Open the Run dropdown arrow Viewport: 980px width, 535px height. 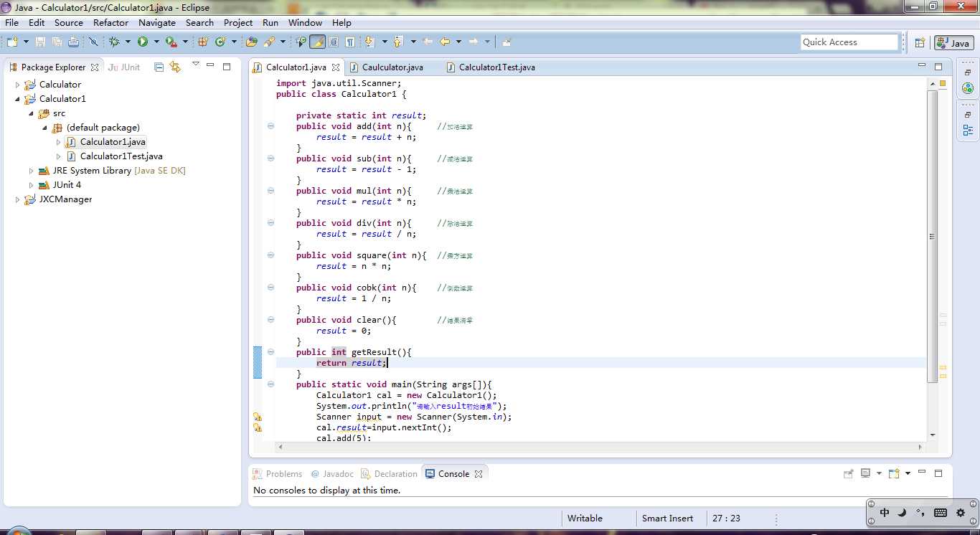coord(156,42)
